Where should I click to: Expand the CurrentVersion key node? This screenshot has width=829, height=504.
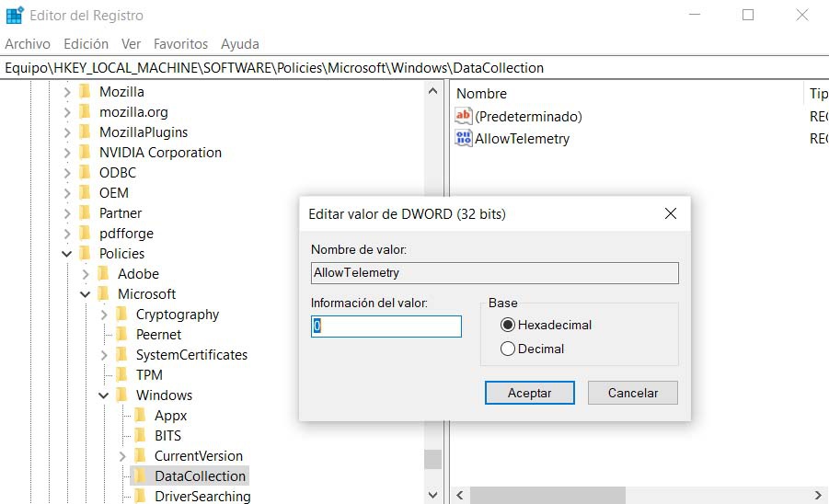pos(122,456)
